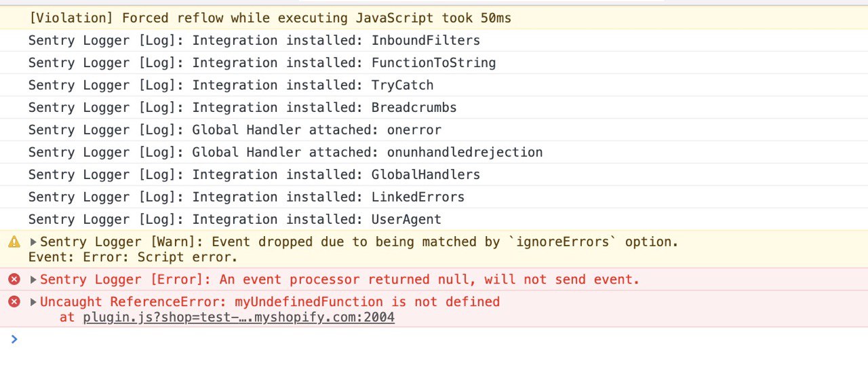Screen dimensions: 868x384
Task: Select the onerror global handler log line
Action: [434, 130]
